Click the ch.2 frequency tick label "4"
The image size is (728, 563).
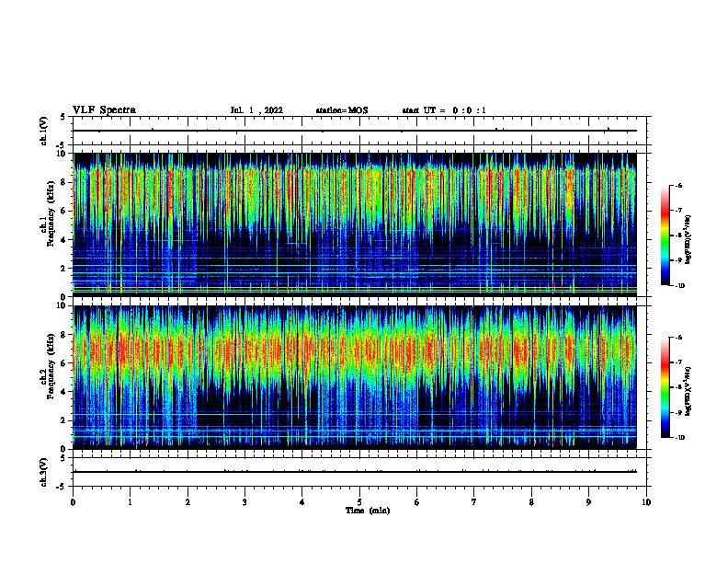tap(63, 392)
